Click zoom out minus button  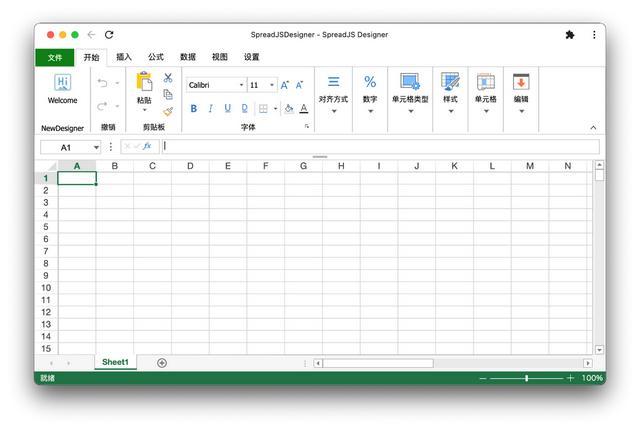pos(483,379)
